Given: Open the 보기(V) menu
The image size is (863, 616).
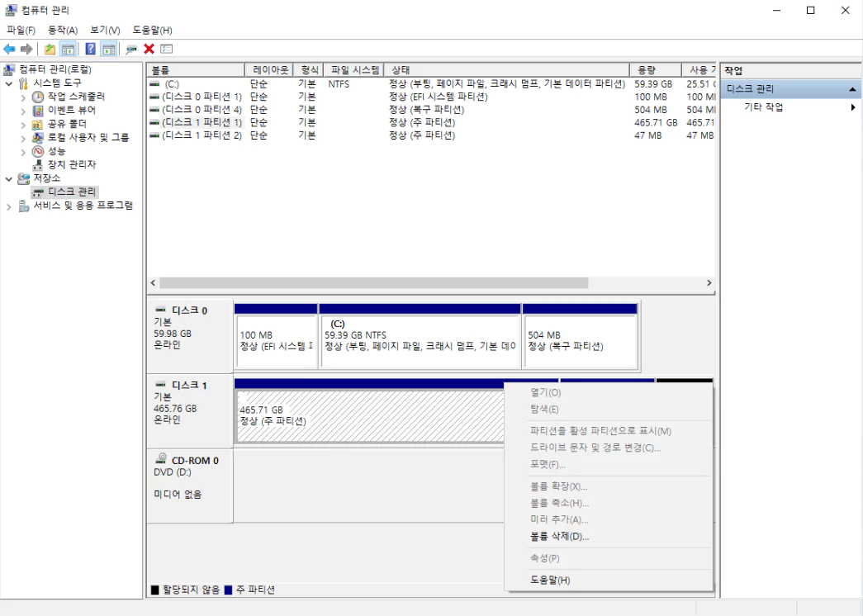Looking at the screenshot, I should coord(105,31).
